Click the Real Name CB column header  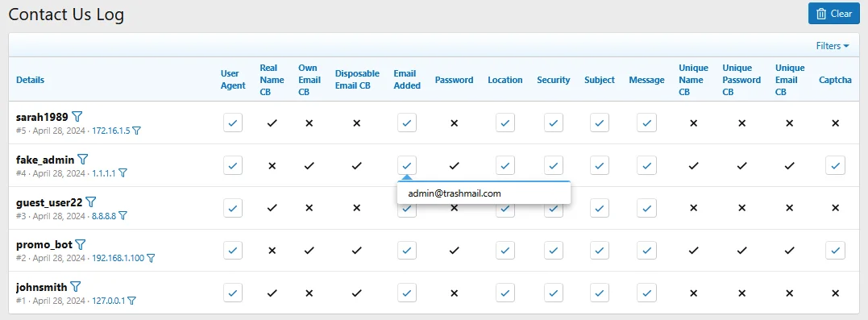272,80
